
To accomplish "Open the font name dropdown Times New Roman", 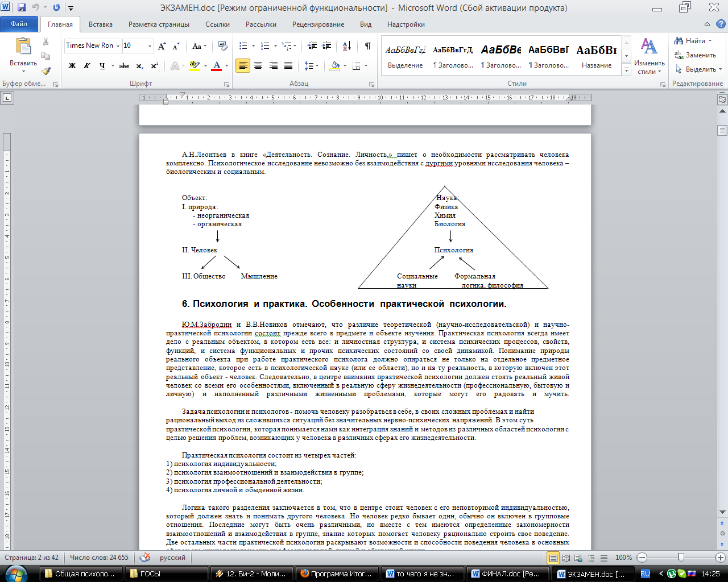I will pos(118,46).
